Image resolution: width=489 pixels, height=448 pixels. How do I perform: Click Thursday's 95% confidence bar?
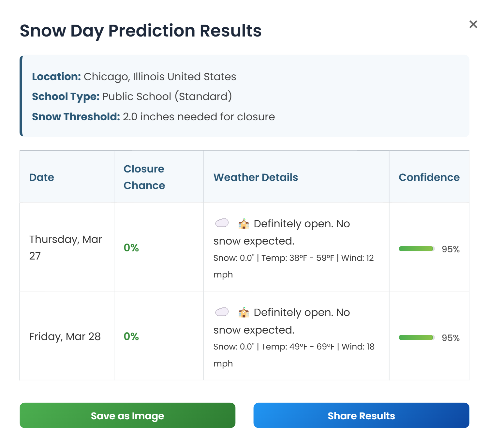click(417, 249)
